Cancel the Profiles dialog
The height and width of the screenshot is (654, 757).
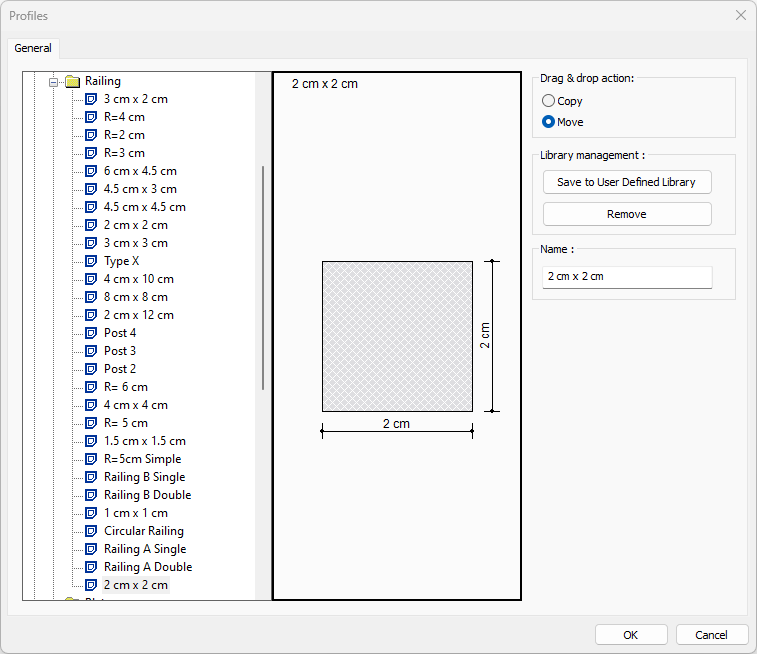coord(711,634)
